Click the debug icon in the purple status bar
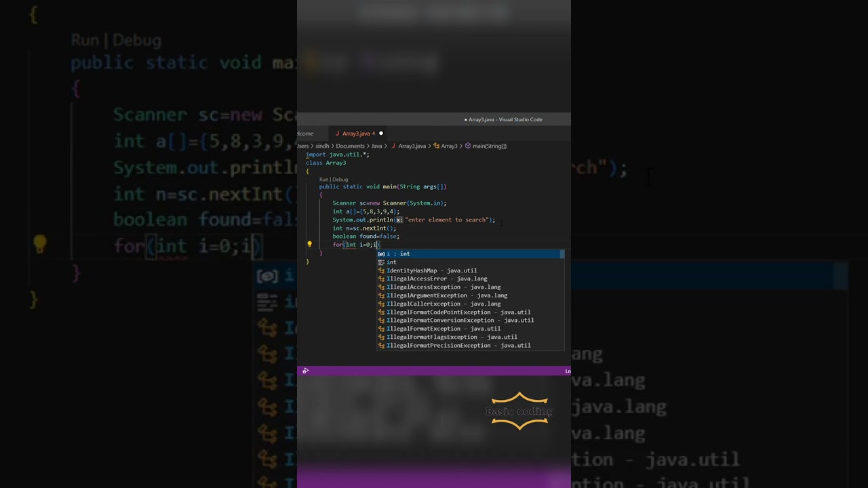The image size is (868, 488). point(305,371)
